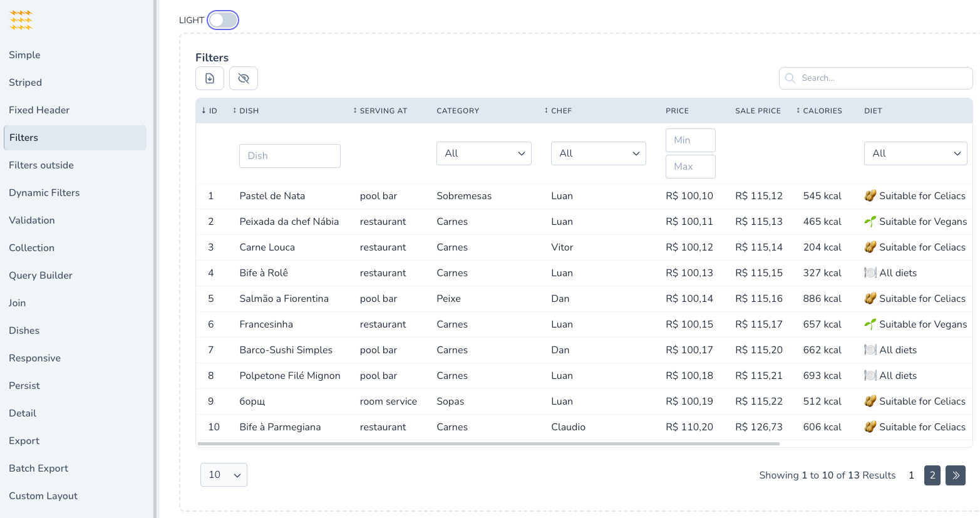Expand the Diet filter dropdown
Screen dimensions: 980x518
click(x=916, y=153)
